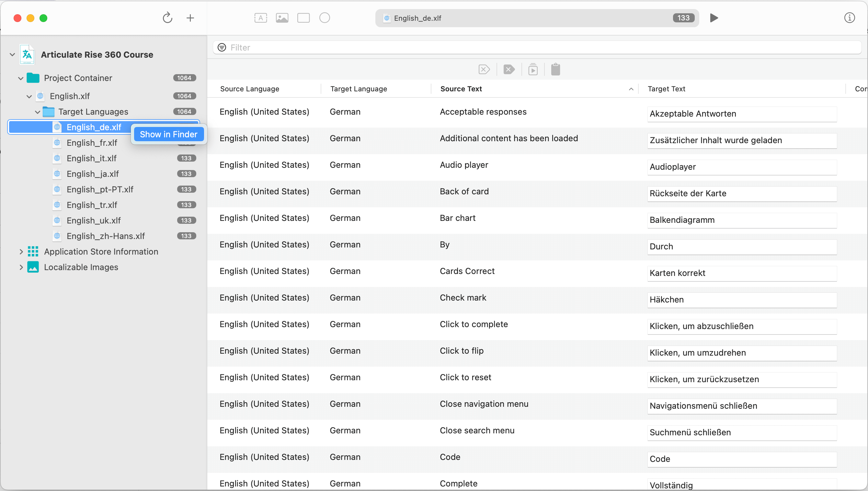Collapse the Articulate Rise 360 Course project
The image size is (868, 491).
(12, 55)
